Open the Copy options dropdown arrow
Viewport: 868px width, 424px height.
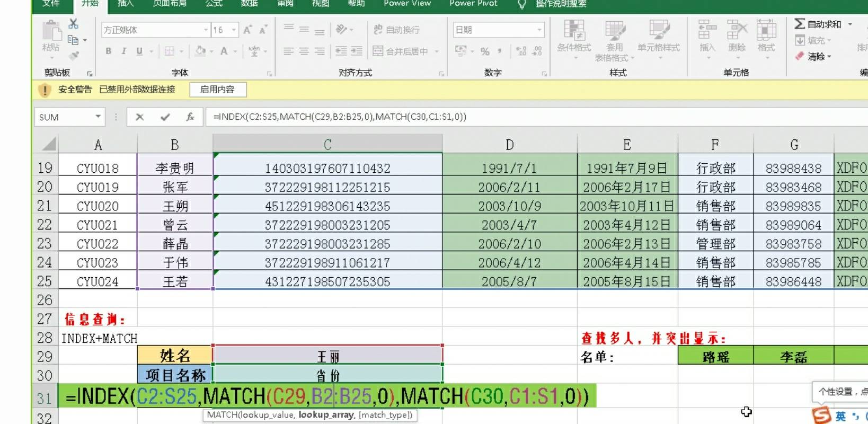[x=85, y=40]
